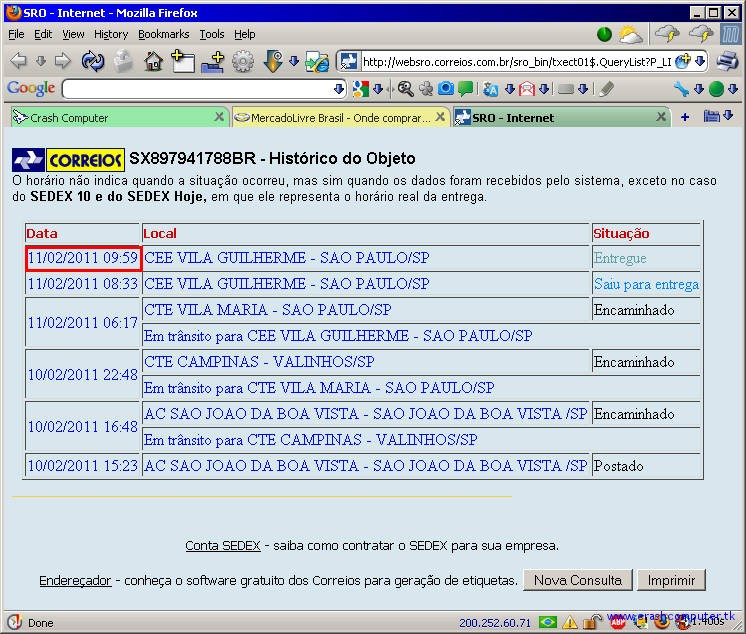Go forward with the Forward arrow button
This screenshot has height=634, width=746.
[62, 61]
